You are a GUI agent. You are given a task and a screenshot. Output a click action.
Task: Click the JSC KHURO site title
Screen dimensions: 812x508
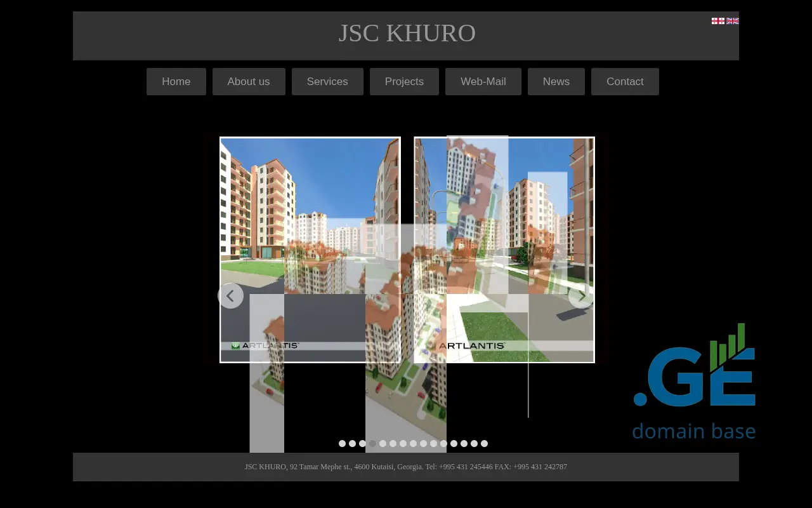[407, 34]
